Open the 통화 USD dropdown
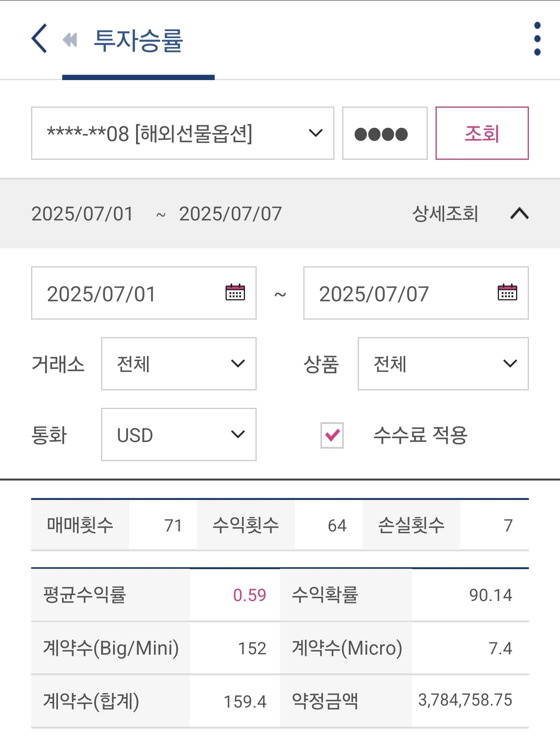 (179, 435)
